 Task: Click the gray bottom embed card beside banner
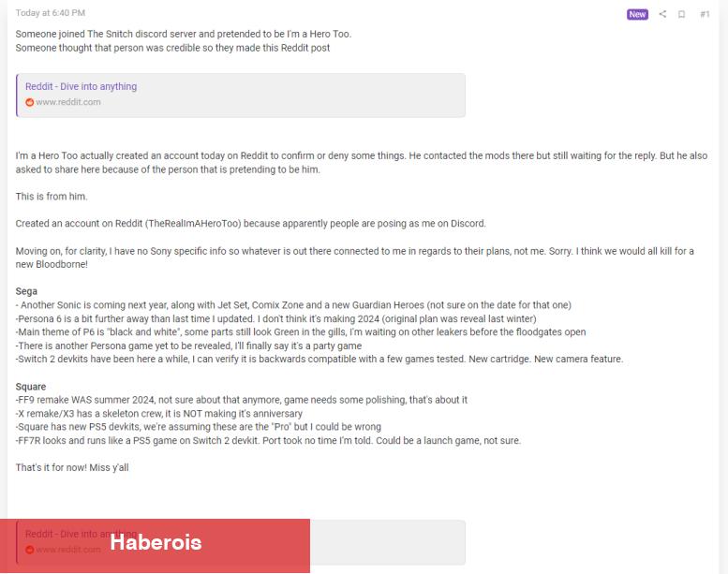coord(388,542)
